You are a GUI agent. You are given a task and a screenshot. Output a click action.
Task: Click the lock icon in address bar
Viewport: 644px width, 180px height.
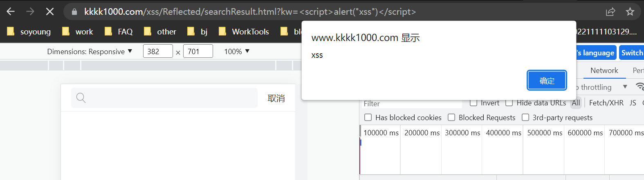pyautogui.click(x=74, y=12)
